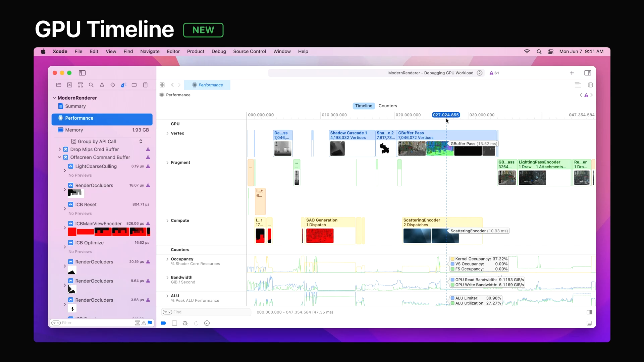Collapse the Offscreen Command Buffer group

pyautogui.click(x=59, y=157)
